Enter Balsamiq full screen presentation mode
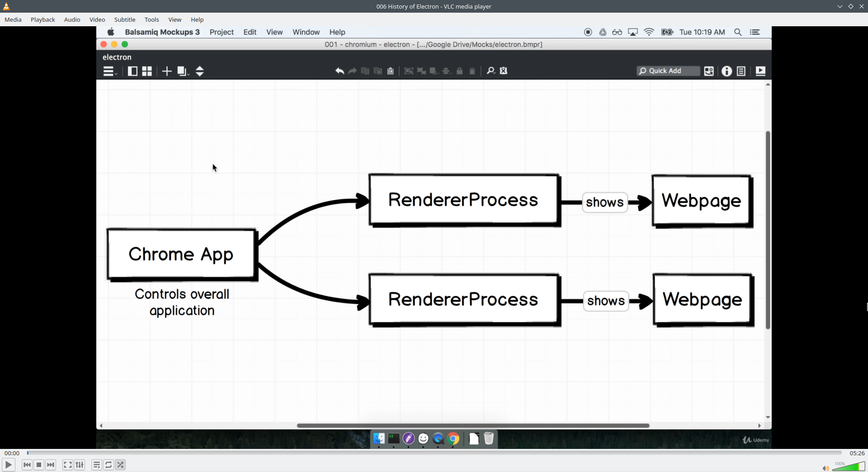Screen dimensions: 868x472 tap(760, 71)
